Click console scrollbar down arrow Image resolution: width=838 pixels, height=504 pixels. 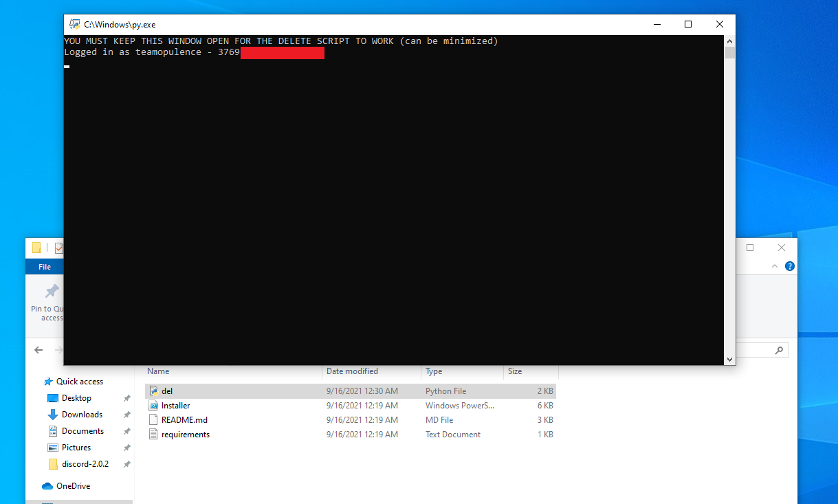(x=729, y=359)
